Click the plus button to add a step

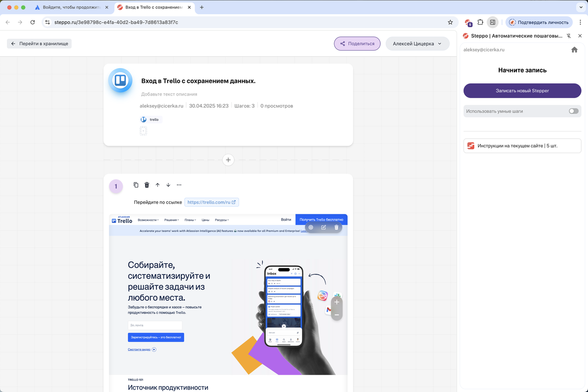(x=228, y=159)
